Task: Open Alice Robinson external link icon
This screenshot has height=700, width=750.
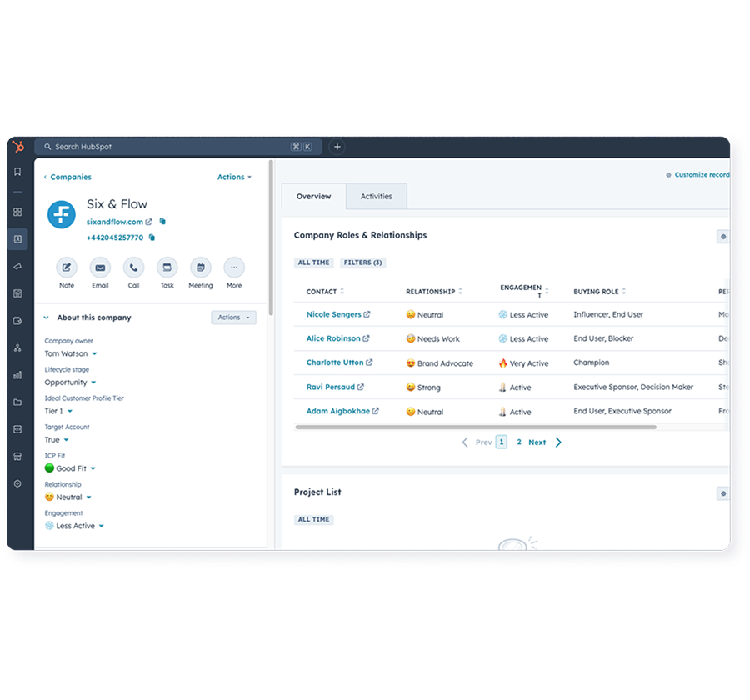Action: tap(366, 338)
